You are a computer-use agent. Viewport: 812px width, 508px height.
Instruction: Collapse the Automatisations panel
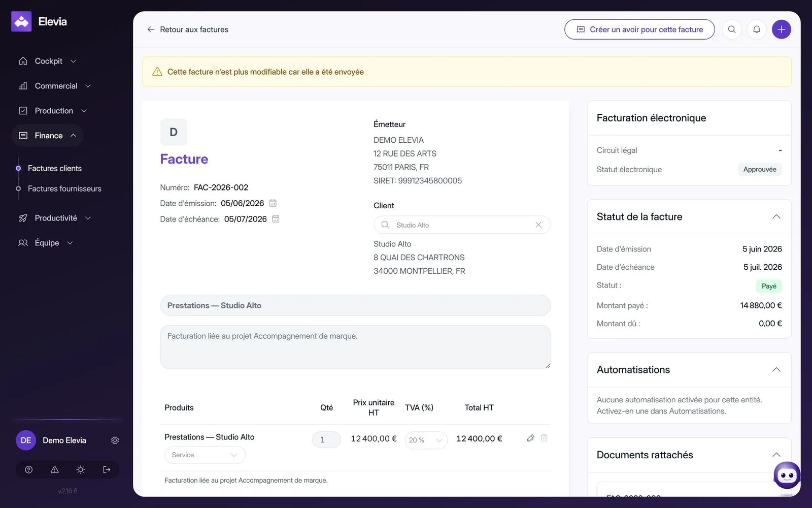[x=776, y=369]
